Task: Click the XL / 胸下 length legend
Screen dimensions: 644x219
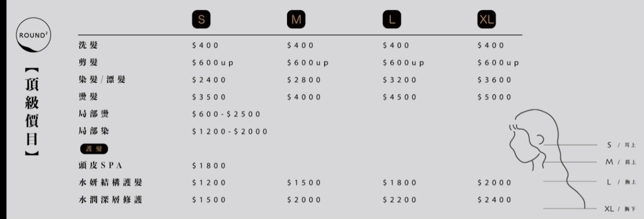Action: coord(620,209)
